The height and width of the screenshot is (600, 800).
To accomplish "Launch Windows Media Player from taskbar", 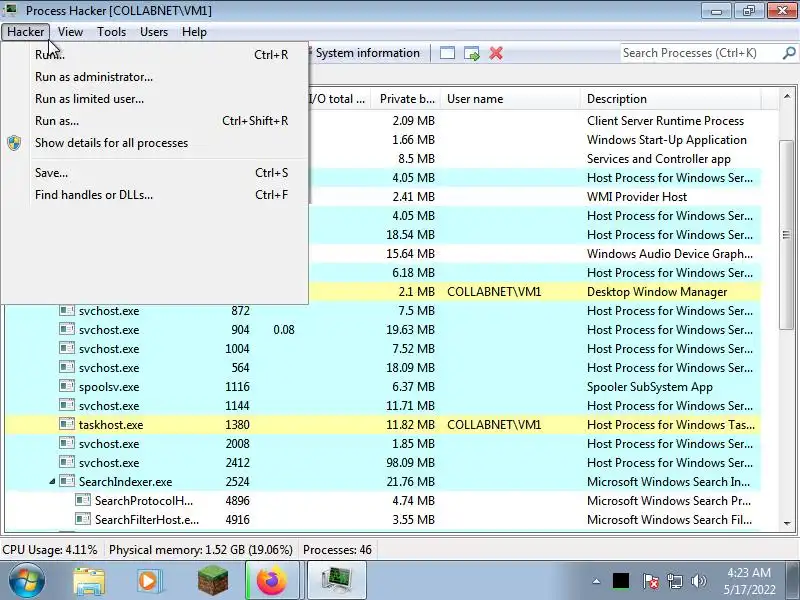I will [x=149, y=581].
